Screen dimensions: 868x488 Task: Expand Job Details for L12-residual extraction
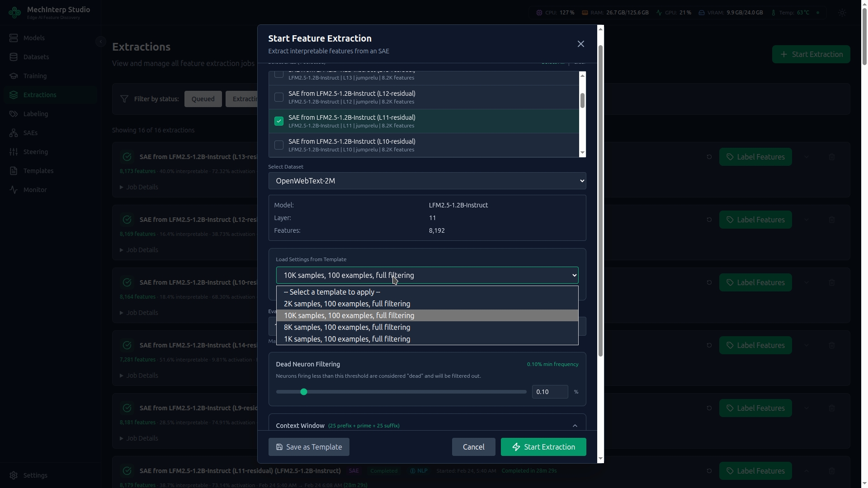coord(139,250)
